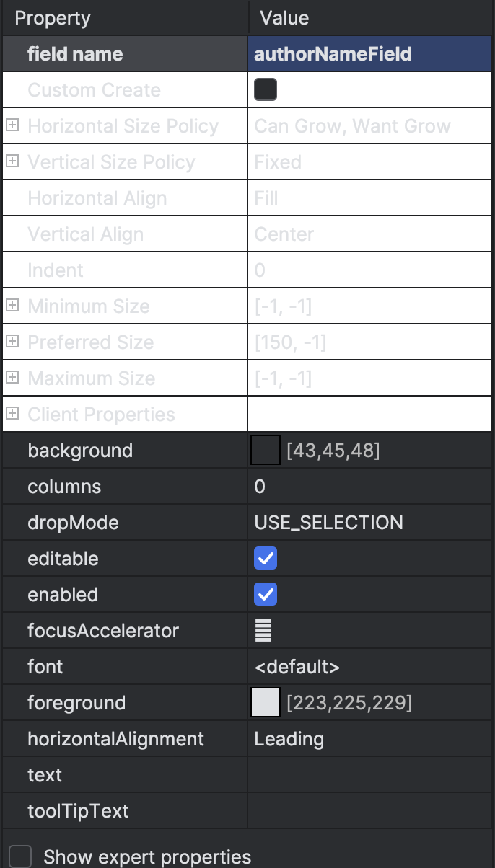Expand the Client Properties entry
The image size is (495, 868).
pyautogui.click(x=12, y=414)
